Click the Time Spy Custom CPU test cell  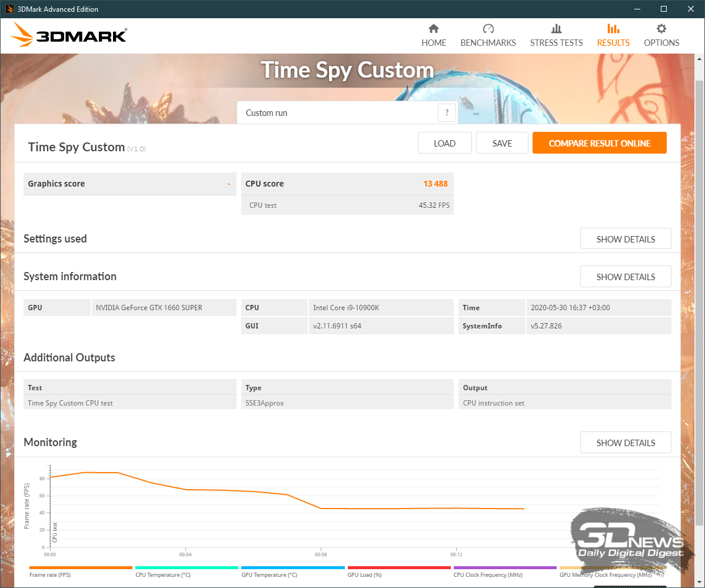click(x=129, y=403)
